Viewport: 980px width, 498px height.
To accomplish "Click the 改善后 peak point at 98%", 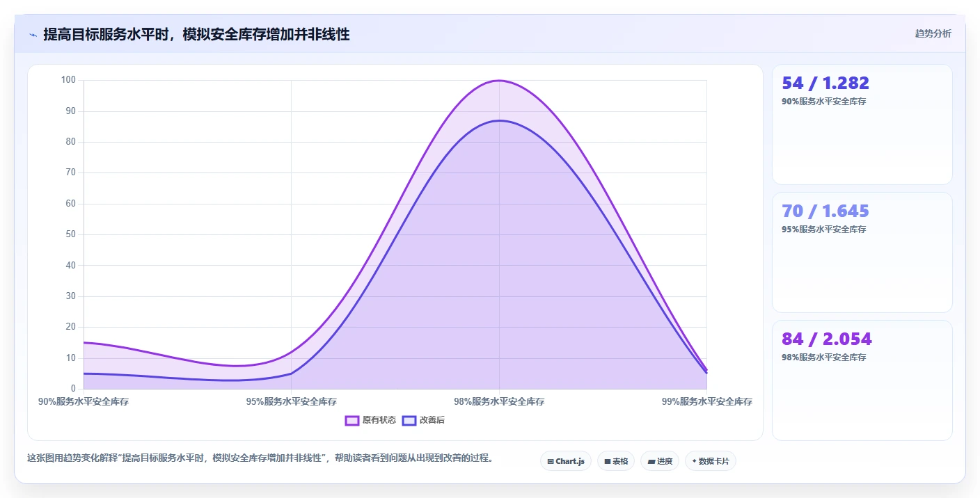I will tap(499, 120).
